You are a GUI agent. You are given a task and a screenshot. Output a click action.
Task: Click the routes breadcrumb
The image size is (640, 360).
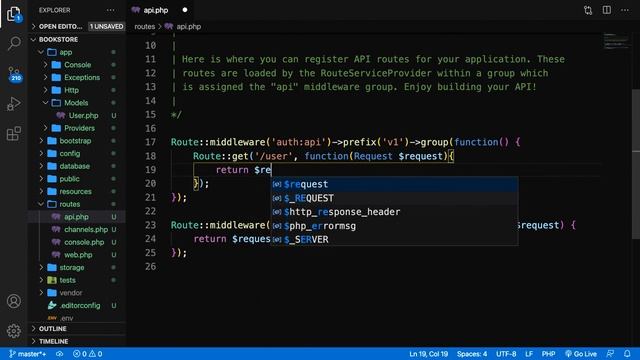(144, 27)
